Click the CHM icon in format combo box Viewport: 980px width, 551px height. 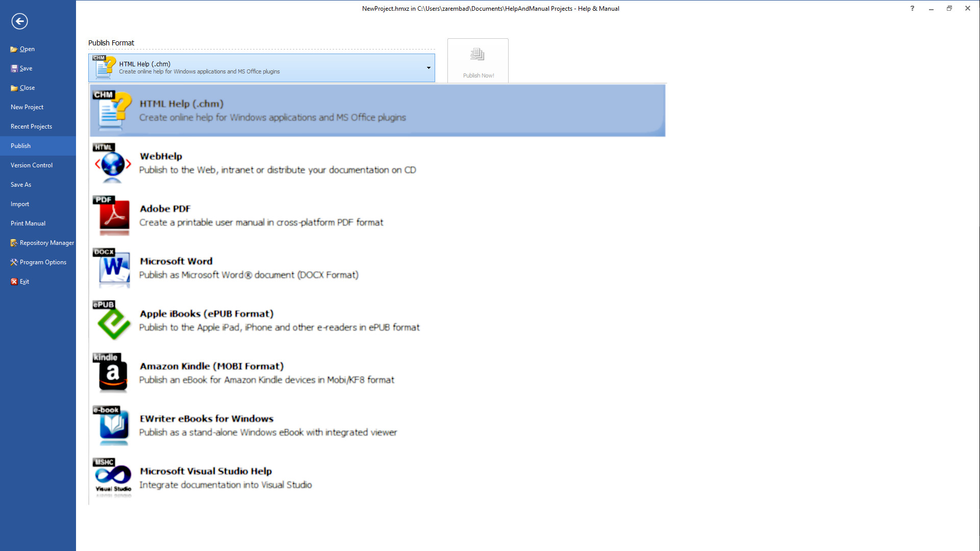point(104,67)
